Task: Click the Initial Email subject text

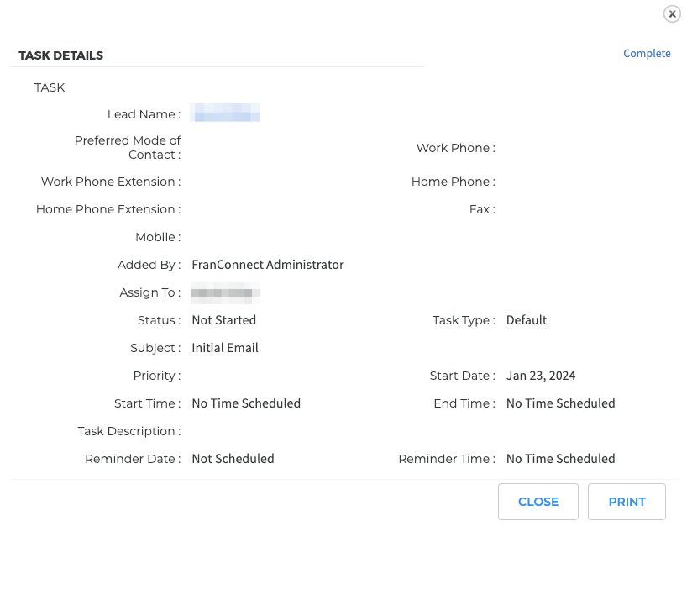Action: coord(225,348)
